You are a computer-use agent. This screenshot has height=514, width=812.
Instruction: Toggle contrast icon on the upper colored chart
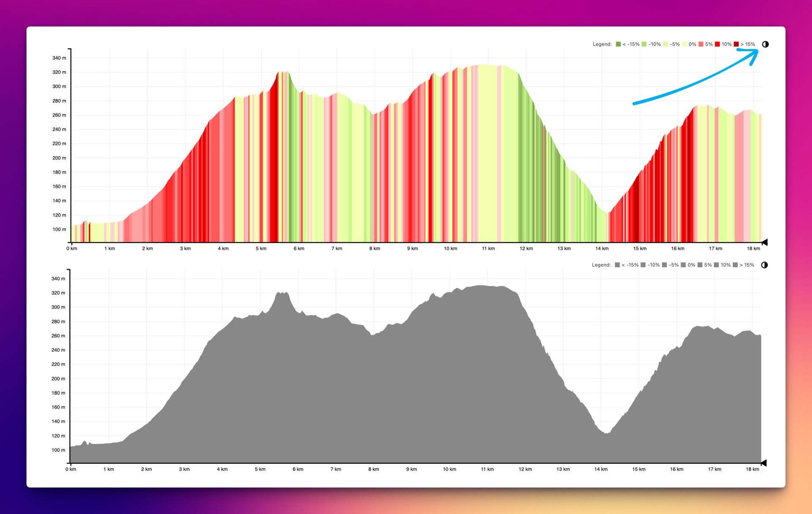coord(765,44)
